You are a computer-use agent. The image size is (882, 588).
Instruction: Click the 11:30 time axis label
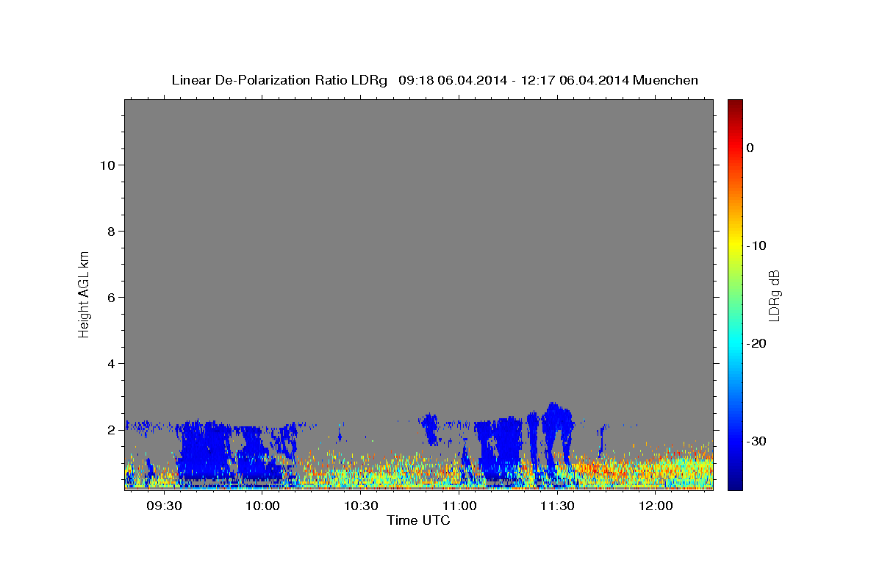click(557, 506)
